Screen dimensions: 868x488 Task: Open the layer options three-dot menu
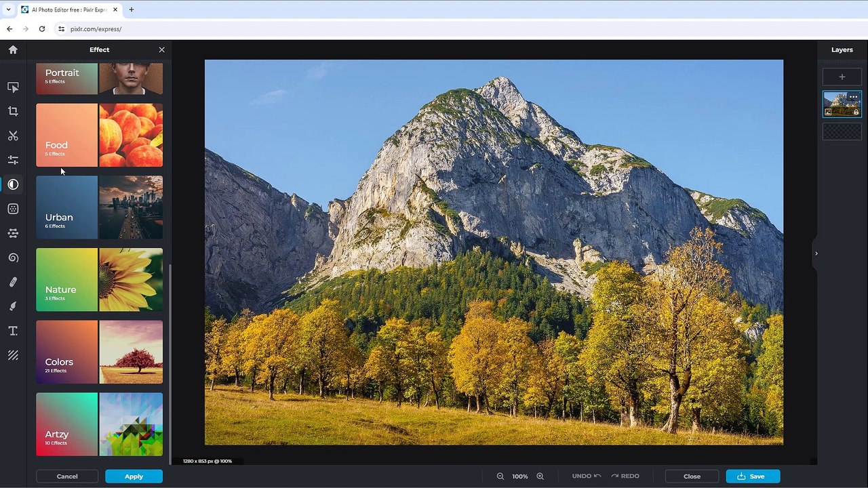[854, 97]
